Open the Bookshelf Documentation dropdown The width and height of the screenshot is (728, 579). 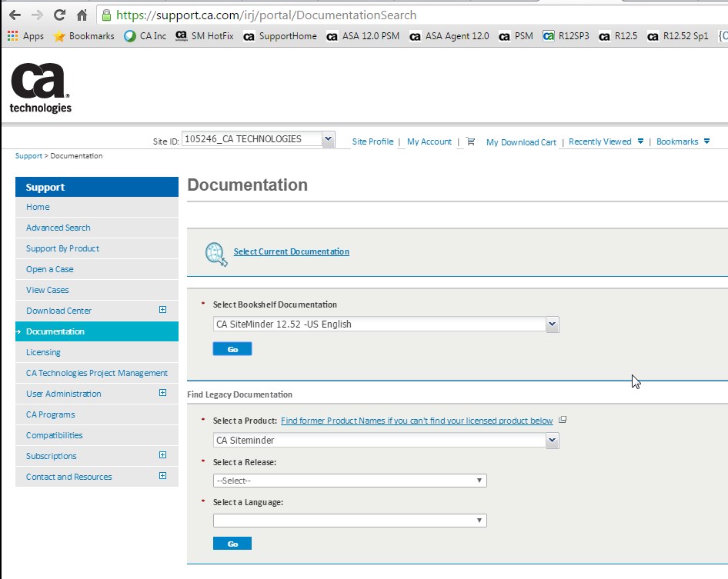(x=552, y=324)
